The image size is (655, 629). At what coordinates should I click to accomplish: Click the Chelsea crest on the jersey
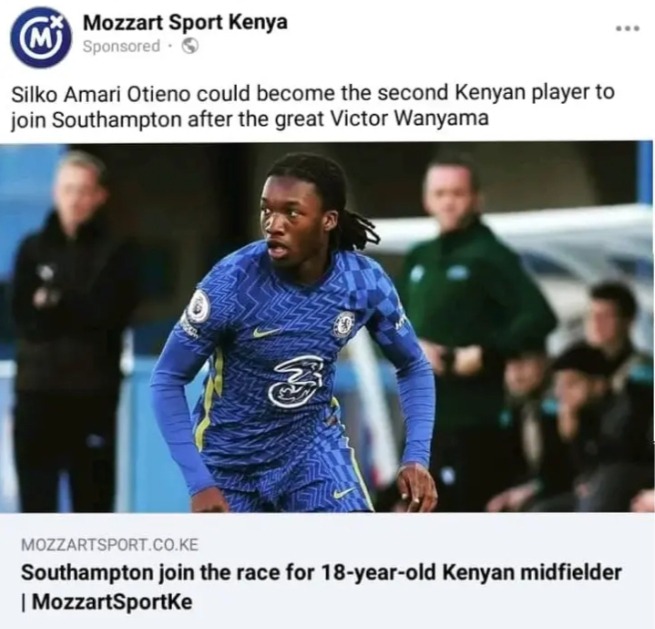pyautogui.click(x=344, y=324)
